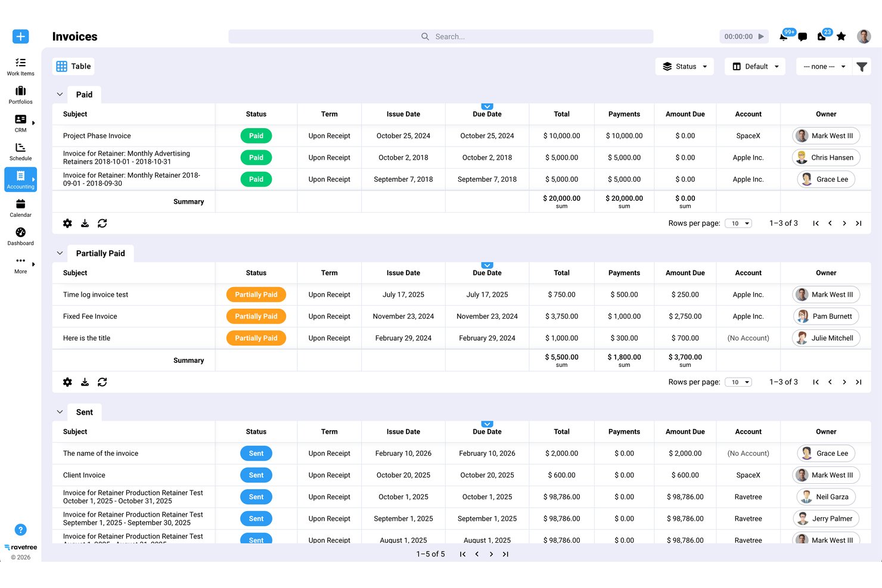Open the filter funnel icon
The height and width of the screenshot is (588, 882).
(862, 67)
